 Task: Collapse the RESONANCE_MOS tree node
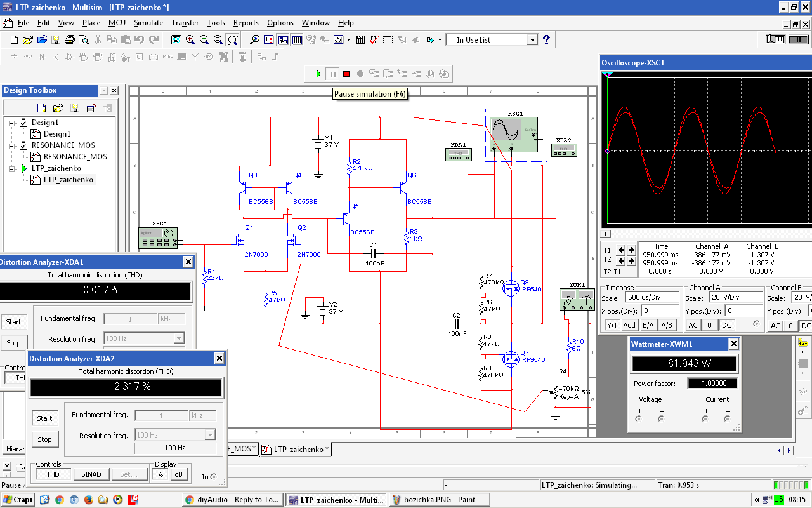(12, 145)
